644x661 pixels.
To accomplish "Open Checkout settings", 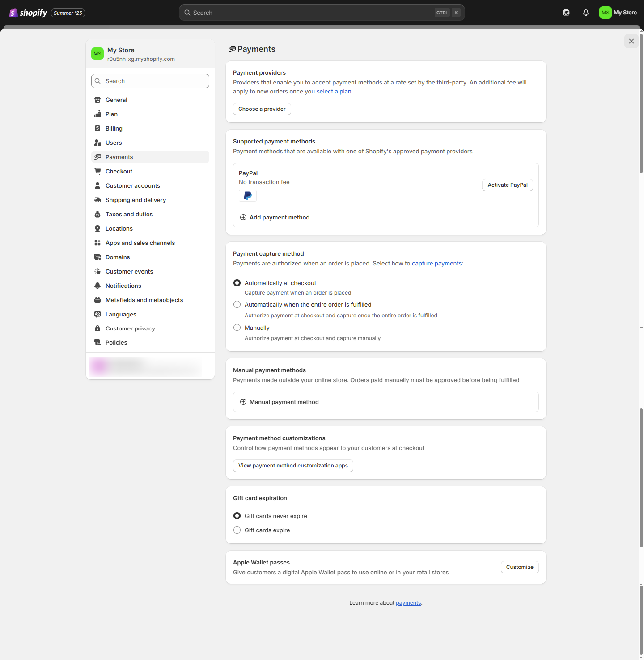I will coord(150,171).
